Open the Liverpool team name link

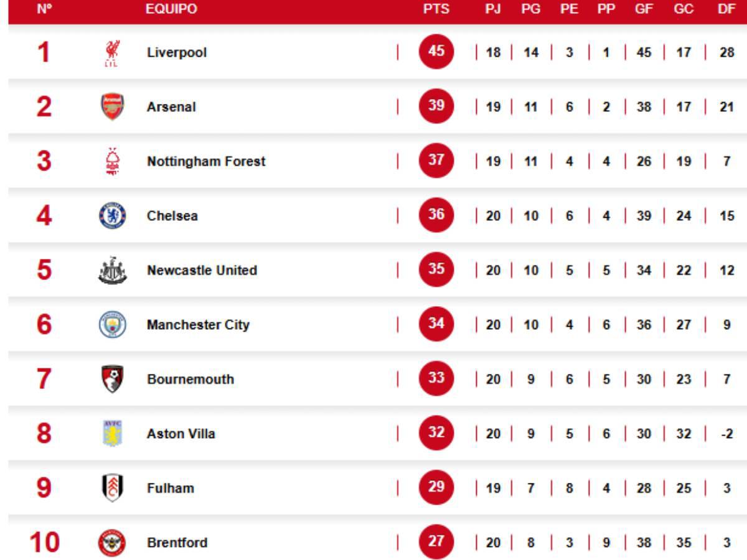(177, 53)
